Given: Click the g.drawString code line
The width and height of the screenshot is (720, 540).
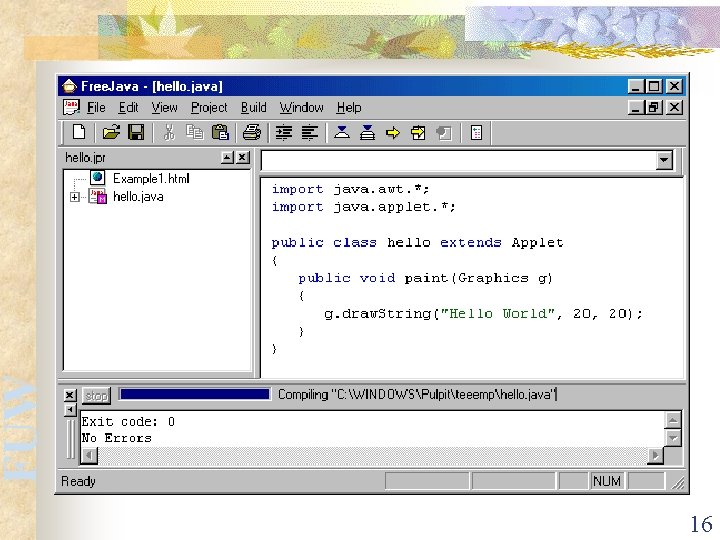Looking at the screenshot, I should pos(483,314).
